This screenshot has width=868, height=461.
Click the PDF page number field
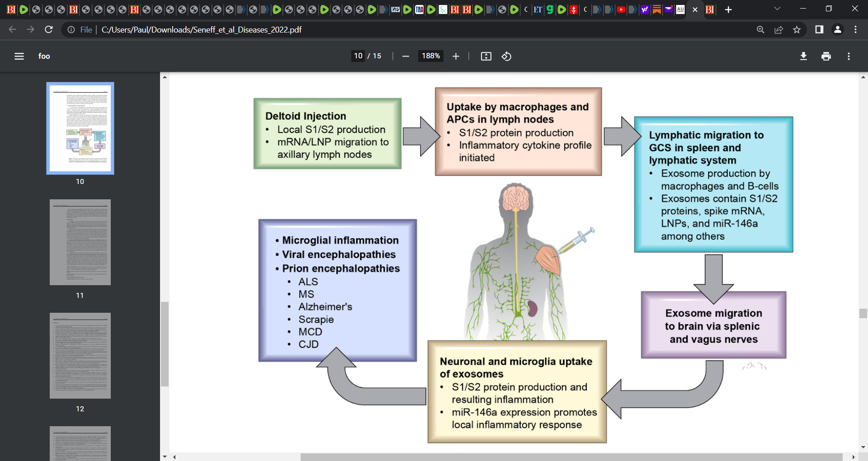pos(359,56)
